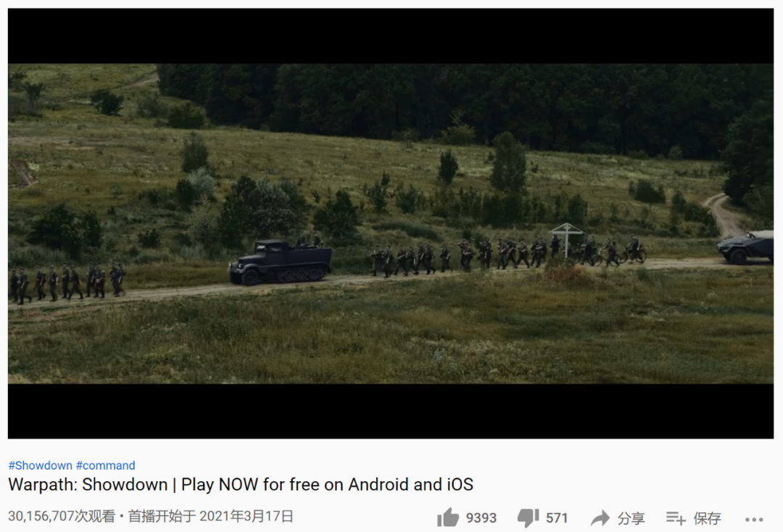Click the top black letterbox bar
783x532 pixels.
coord(391,36)
